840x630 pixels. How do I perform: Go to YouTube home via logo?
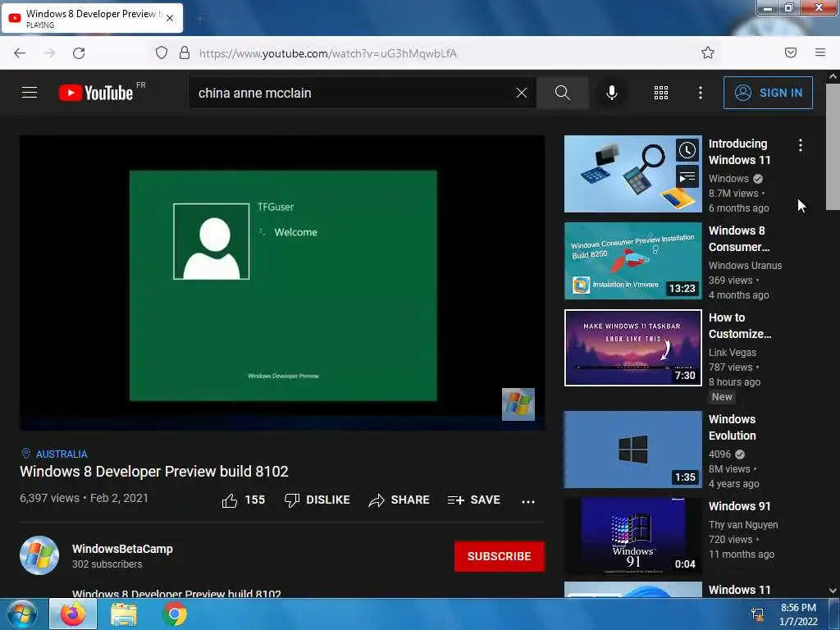pos(97,93)
